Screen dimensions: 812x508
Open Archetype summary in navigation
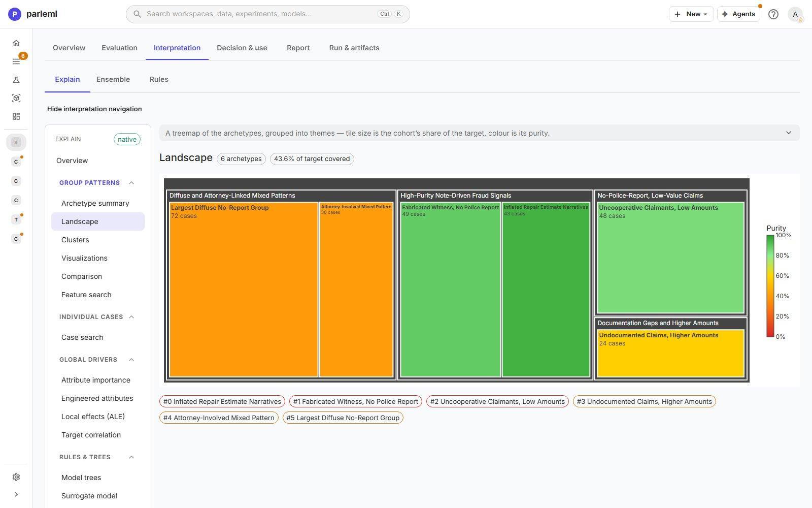point(98,203)
